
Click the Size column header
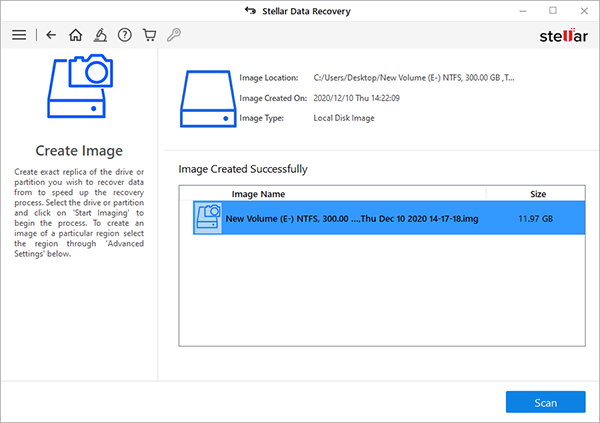pos(538,194)
